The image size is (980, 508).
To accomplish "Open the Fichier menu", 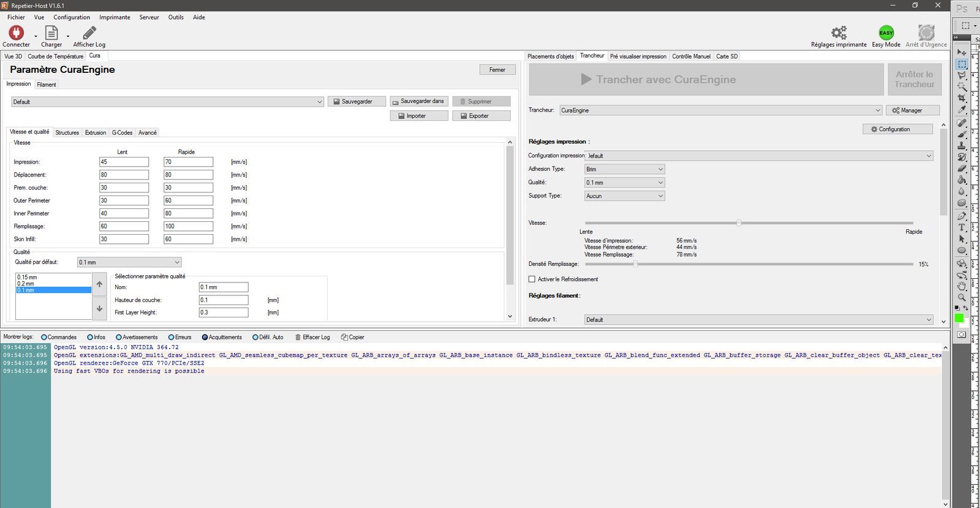I will click(x=16, y=17).
